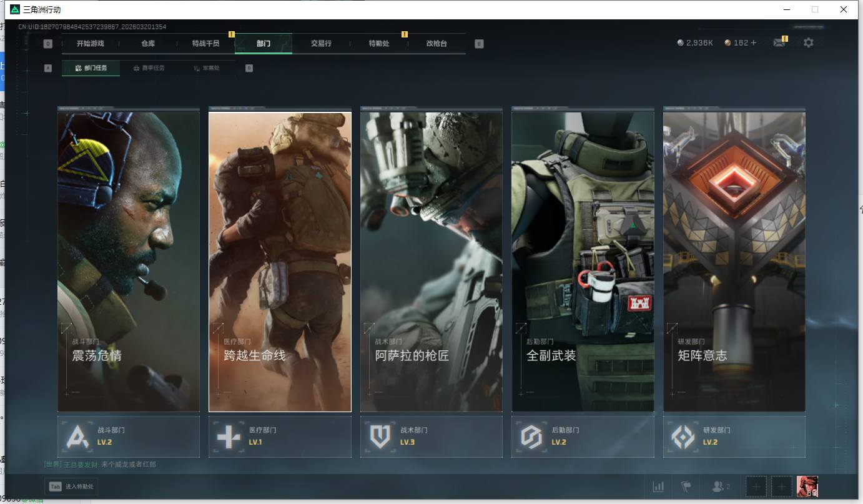Image resolution: width=863 pixels, height=504 pixels.
Task: Open the mail inbox envelope icon
Action: [779, 43]
